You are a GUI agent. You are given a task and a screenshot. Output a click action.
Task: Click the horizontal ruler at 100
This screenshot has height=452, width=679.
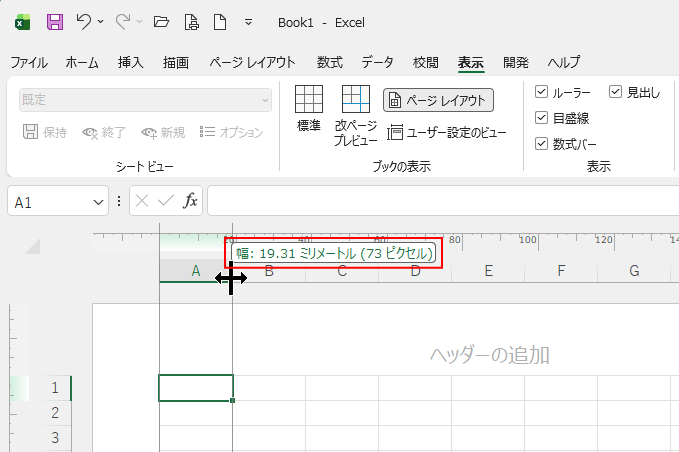[x=528, y=240]
